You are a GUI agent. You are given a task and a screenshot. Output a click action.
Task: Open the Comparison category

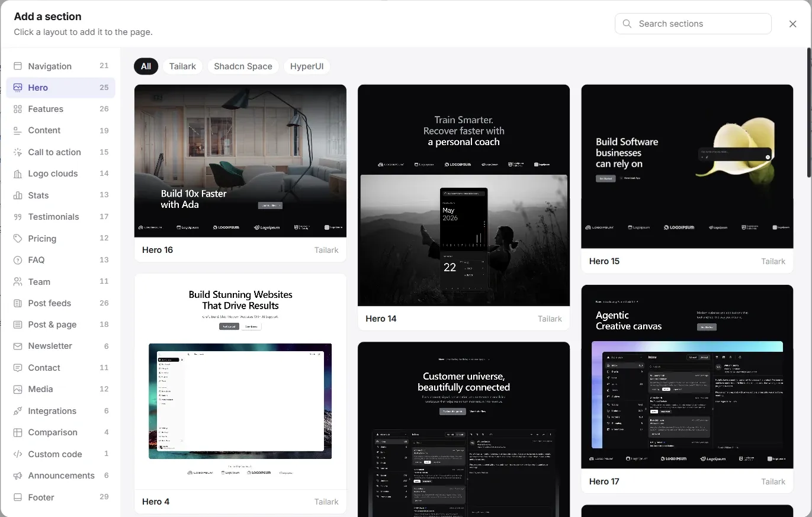pyautogui.click(x=60, y=432)
